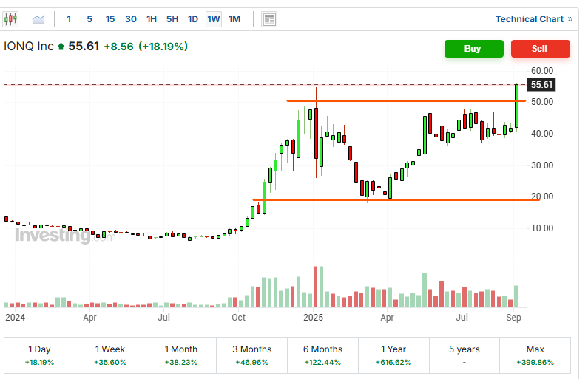Image resolution: width=588 pixels, height=379 pixels.
Task: Select the 1M interval
Action: point(234,19)
